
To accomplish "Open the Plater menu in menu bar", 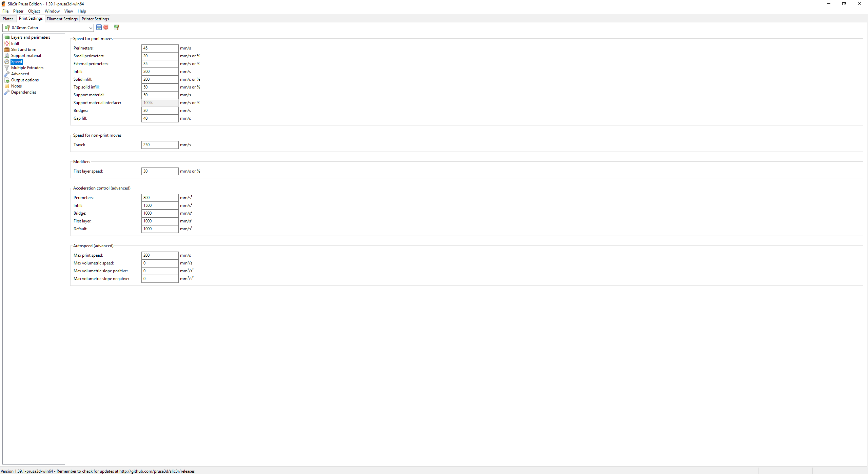I will tap(18, 11).
